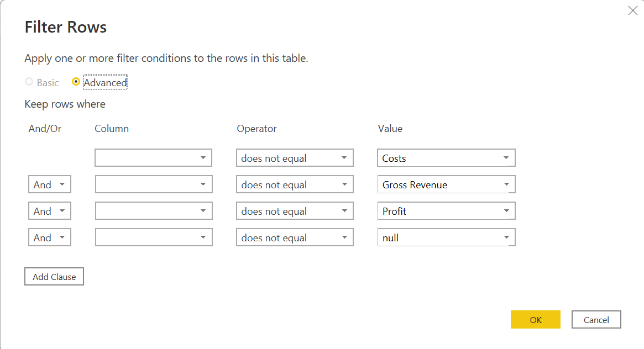Change the third row And dropdown
The image size is (644, 349).
[50, 211]
